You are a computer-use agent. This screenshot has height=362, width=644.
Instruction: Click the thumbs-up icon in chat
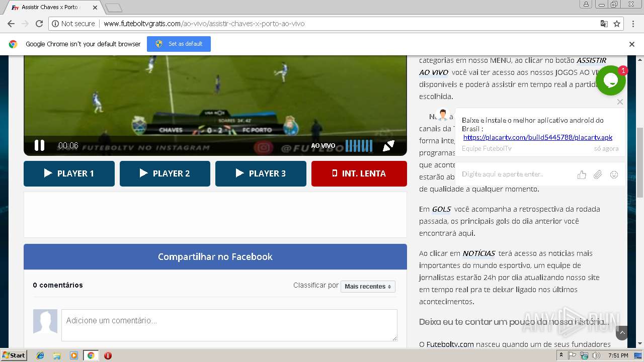pos(582,174)
